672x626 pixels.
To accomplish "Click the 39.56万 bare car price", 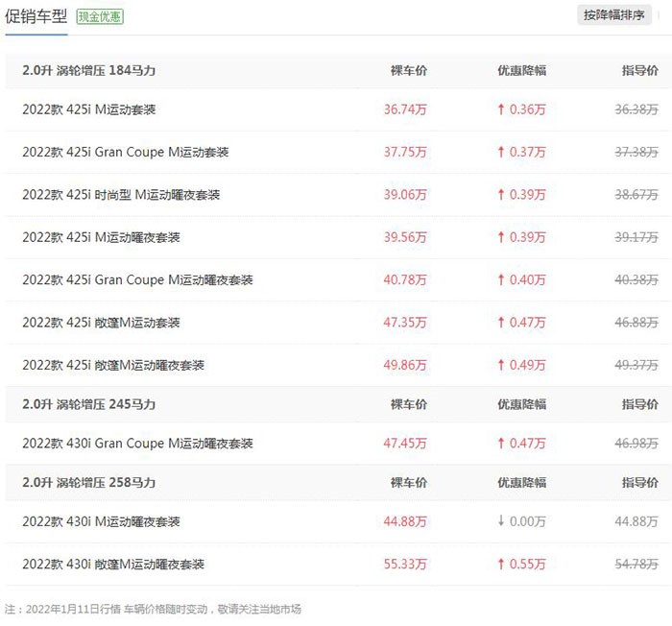I will tap(405, 237).
